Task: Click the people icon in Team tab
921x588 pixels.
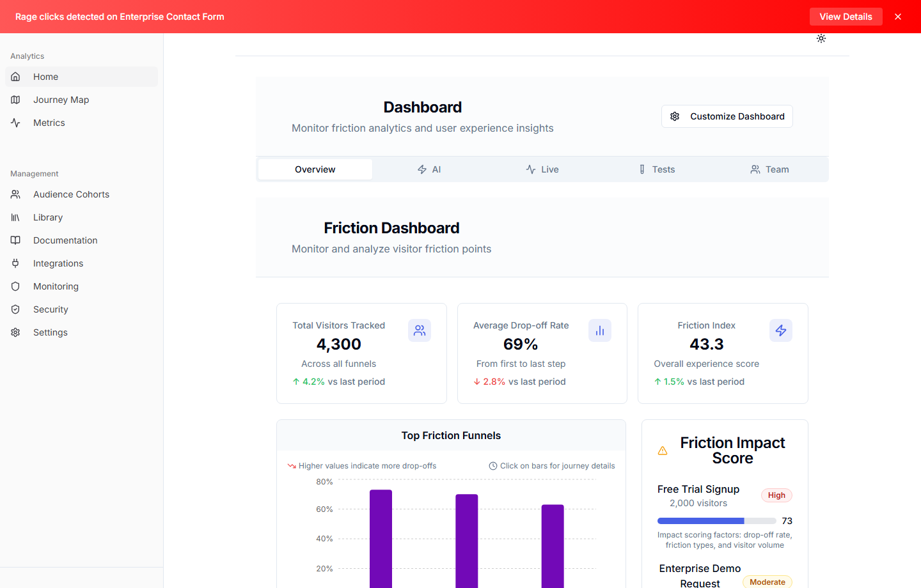Action: 755,169
